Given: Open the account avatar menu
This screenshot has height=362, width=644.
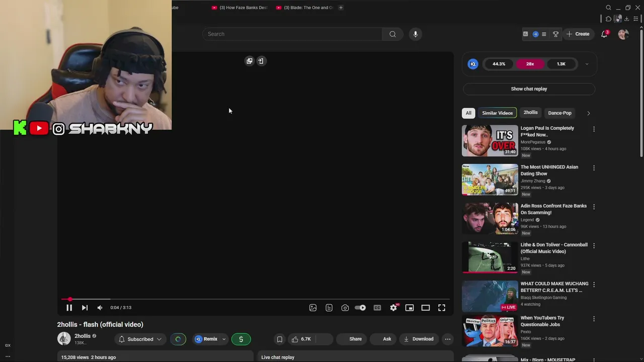Looking at the screenshot, I should tap(623, 34).
